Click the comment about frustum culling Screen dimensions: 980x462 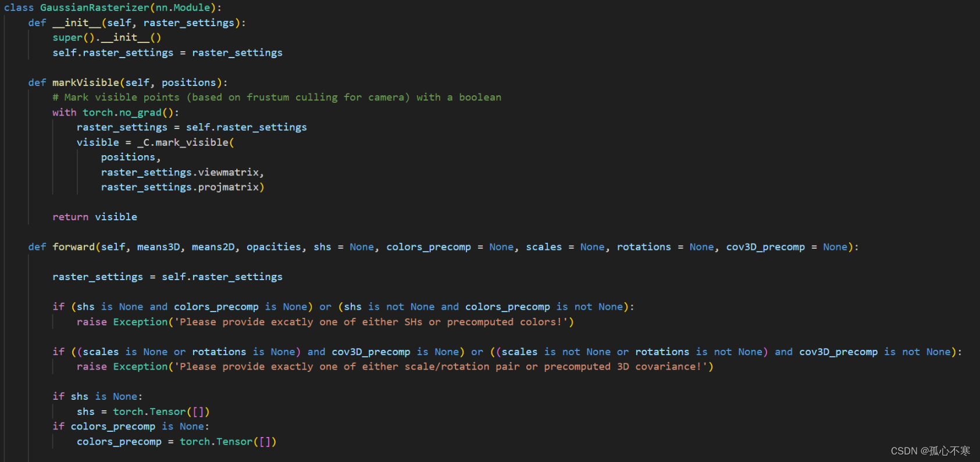277,98
